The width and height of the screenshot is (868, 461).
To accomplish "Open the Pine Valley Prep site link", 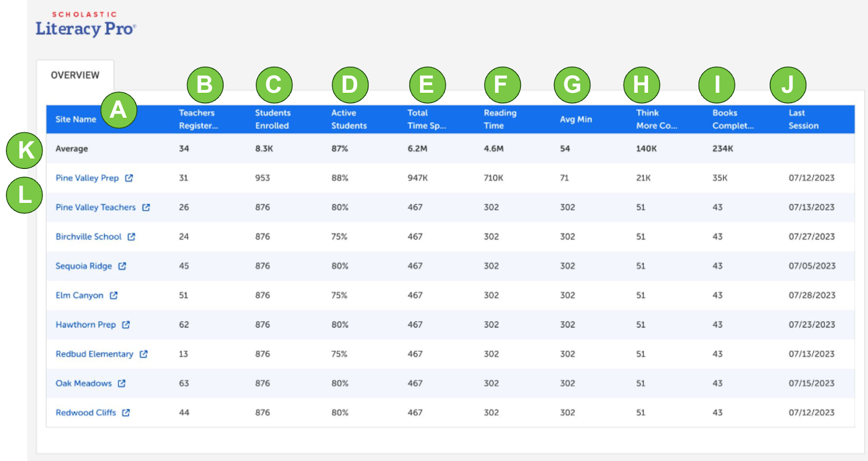I will [87, 178].
